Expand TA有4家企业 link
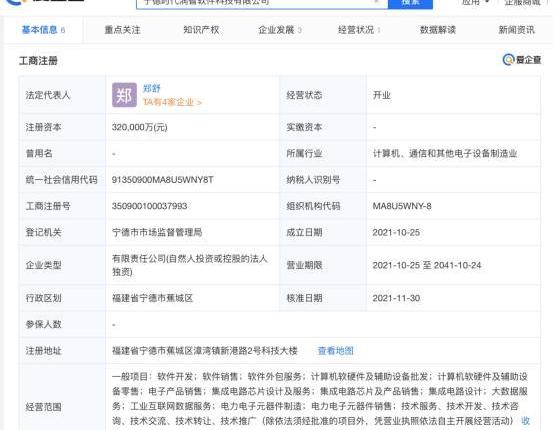 tap(172, 102)
